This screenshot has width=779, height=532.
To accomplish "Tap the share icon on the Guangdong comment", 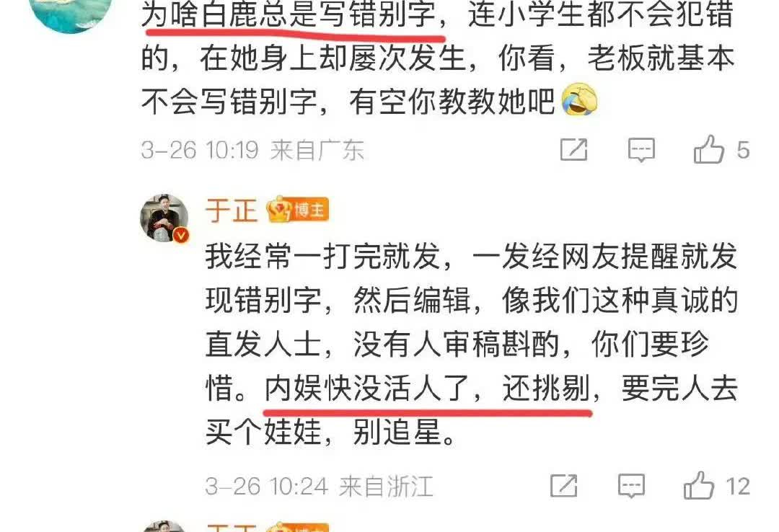I will (x=574, y=149).
